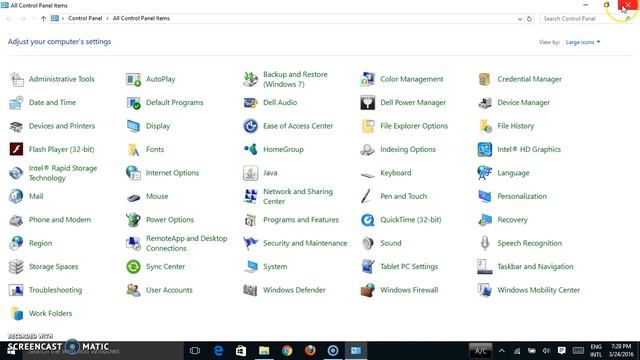The width and height of the screenshot is (640, 360).
Task: Open the File Explorer Options icon
Action: [367, 126]
